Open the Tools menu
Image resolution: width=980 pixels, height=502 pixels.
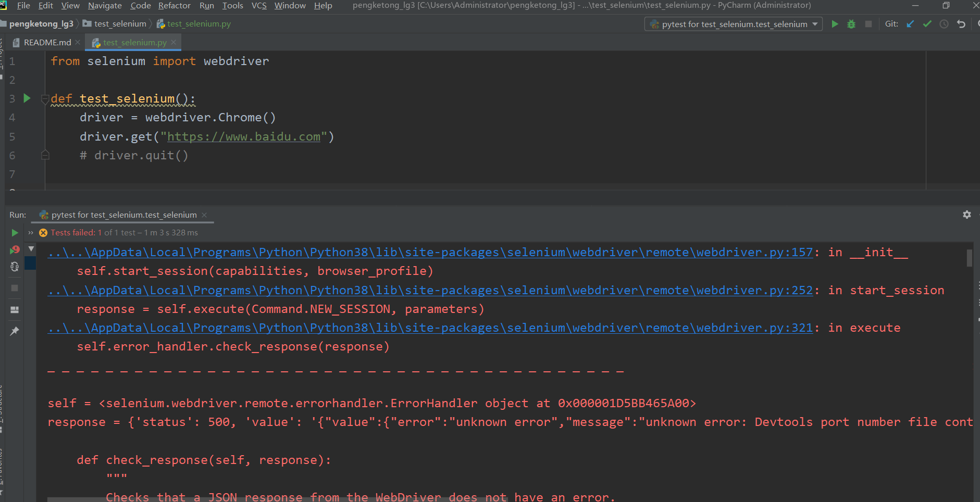pos(232,5)
